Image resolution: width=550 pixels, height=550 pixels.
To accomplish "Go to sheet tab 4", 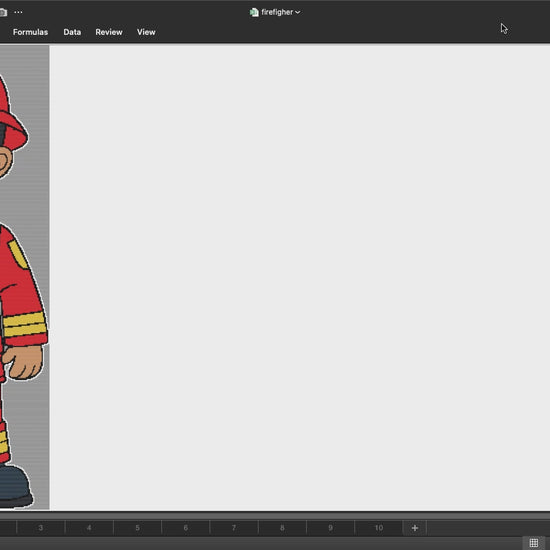I will point(89,528).
